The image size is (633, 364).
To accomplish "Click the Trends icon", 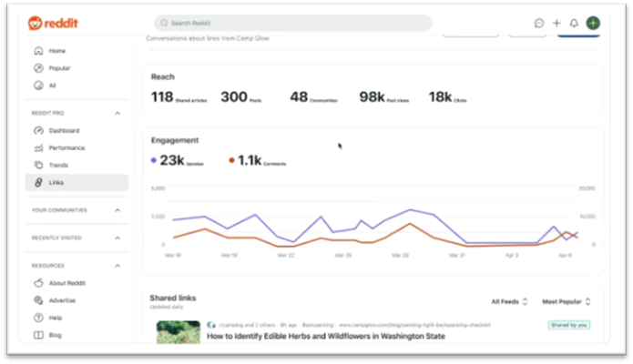I will pos(38,165).
